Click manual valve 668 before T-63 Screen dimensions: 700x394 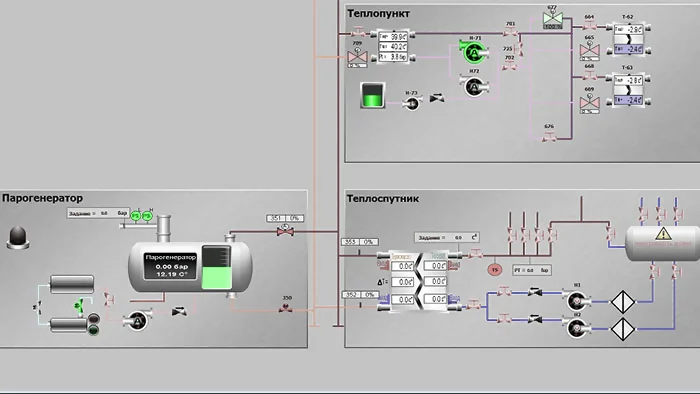pos(589,74)
